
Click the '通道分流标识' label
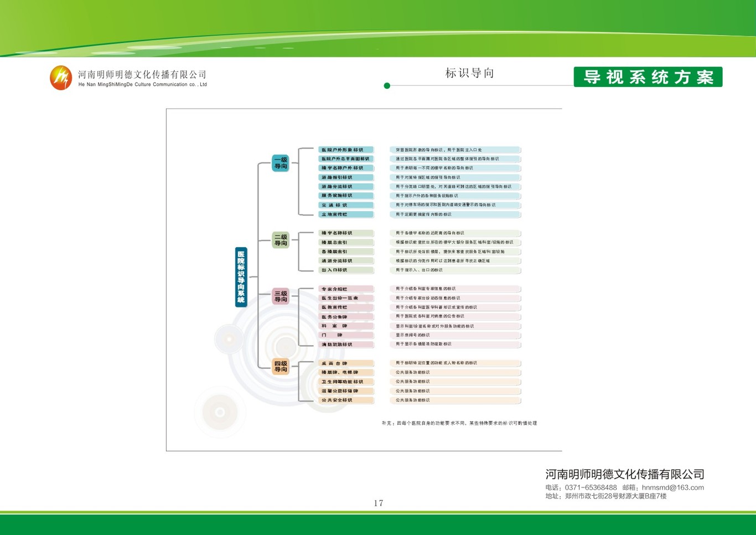346,261
